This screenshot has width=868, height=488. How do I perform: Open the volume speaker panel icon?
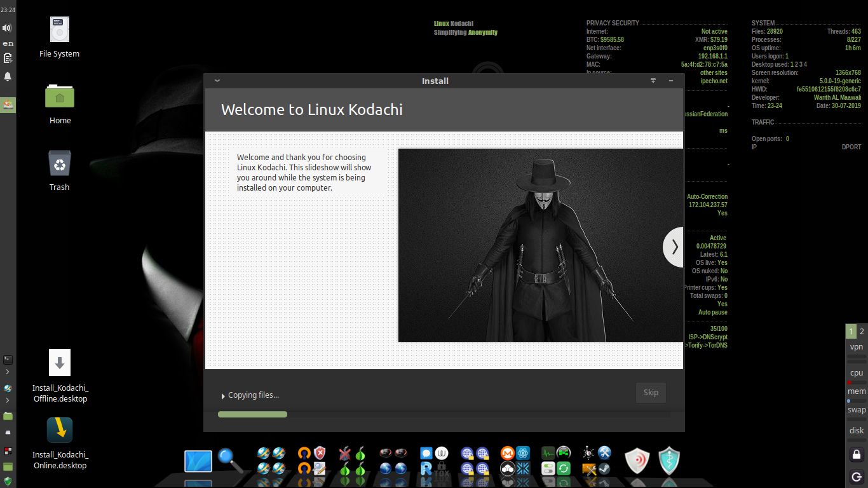point(8,28)
